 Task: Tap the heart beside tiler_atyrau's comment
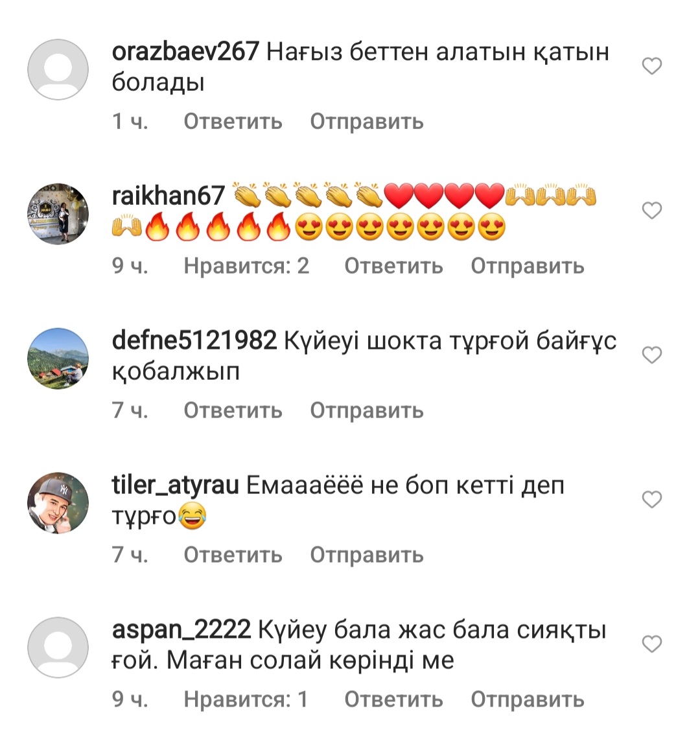[x=652, y=499]
